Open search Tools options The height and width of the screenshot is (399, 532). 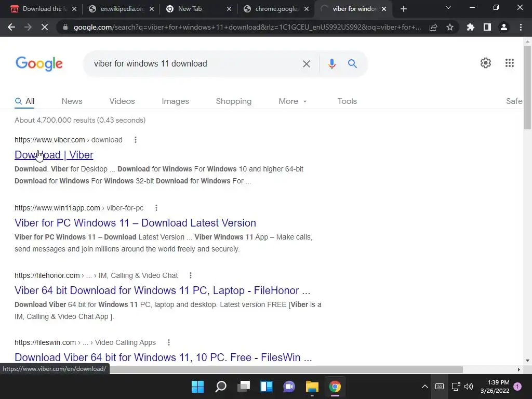click(x=347, y=101)
